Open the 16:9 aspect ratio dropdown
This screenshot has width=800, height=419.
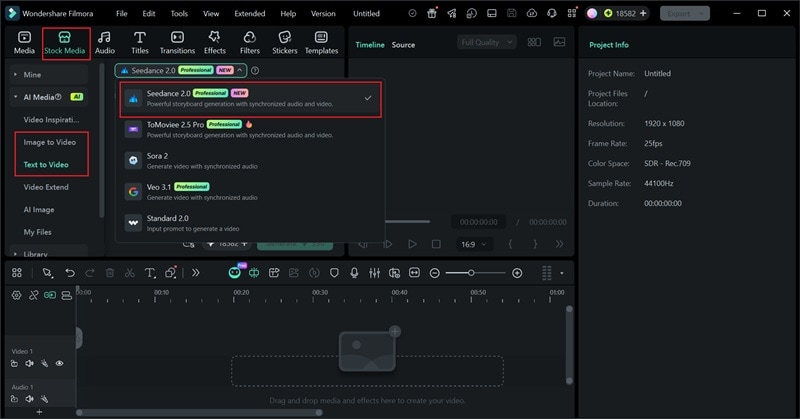pyautogui.click(x=473, y=244)
